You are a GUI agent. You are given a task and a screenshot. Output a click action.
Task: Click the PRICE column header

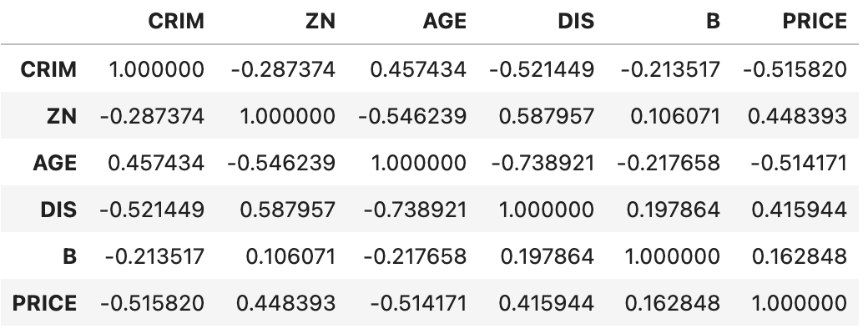pyautogui.click(x=814, y=23)
